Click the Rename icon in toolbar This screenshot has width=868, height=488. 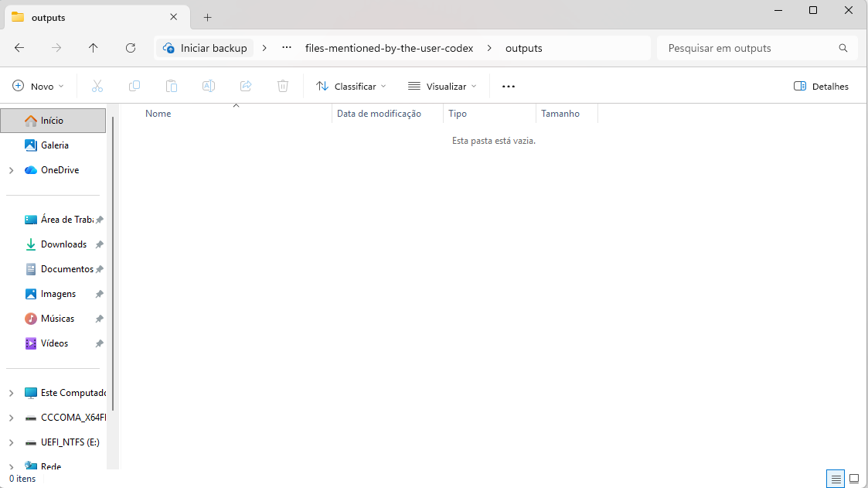[x=209, y=86]
